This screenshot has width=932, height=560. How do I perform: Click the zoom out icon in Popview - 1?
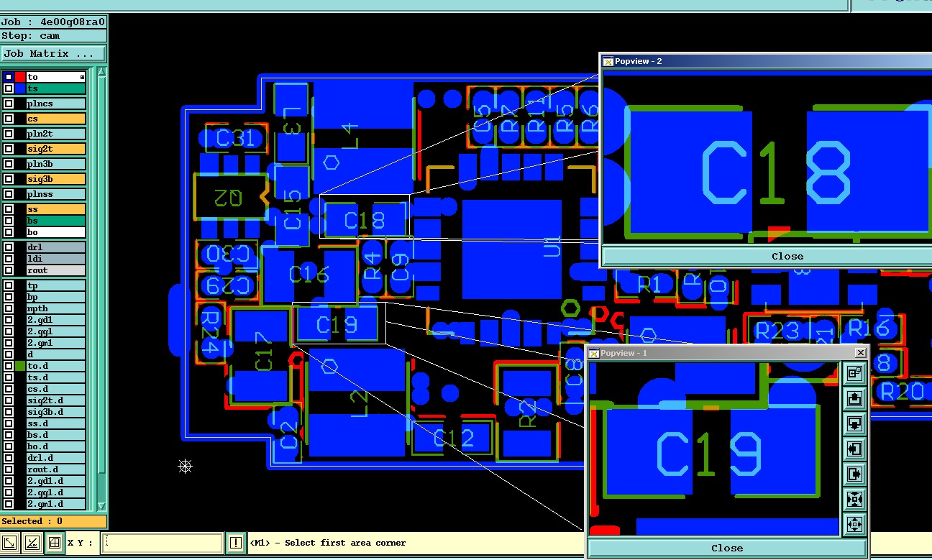coord(854,524)
